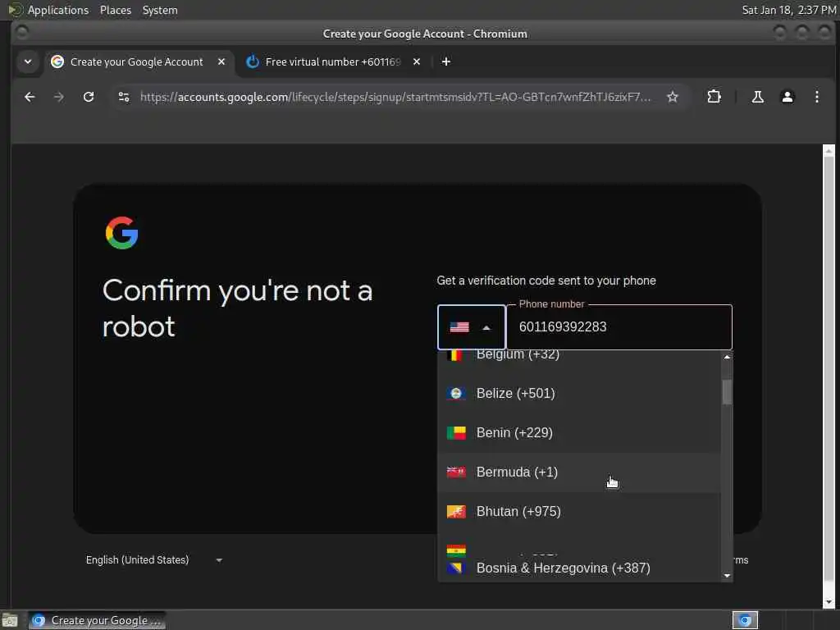840x630 pixels.
Task: Open the profile avatar menu
Action: pyautogui.click(x=787, y=97)
